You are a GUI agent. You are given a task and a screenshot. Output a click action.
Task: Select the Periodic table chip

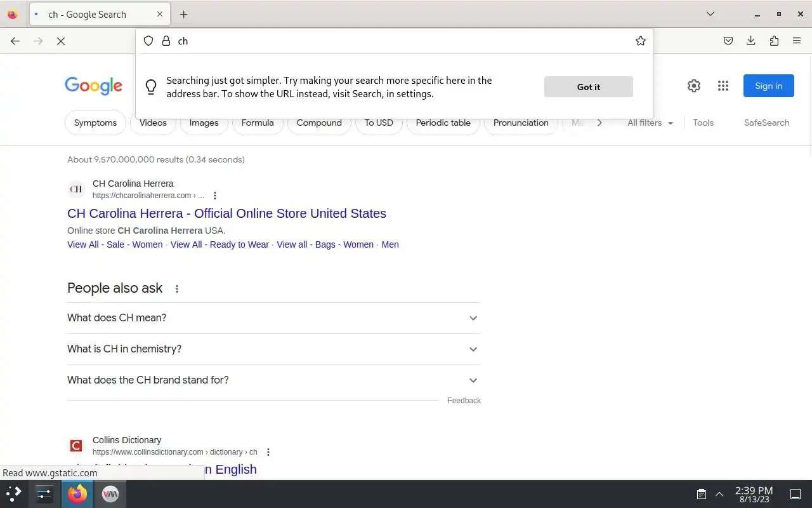pyautogui.click(x=443, y=123)
